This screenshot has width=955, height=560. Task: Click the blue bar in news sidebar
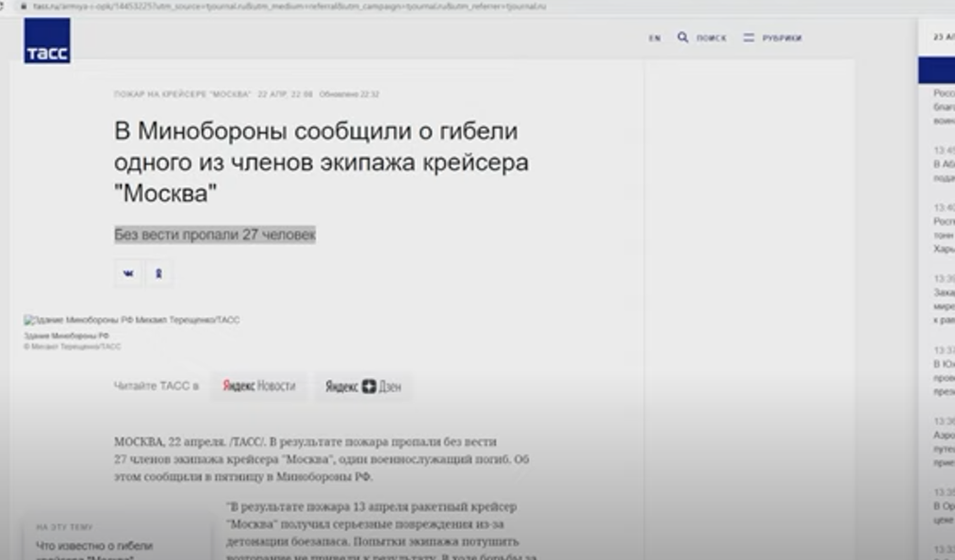point(936,71)
